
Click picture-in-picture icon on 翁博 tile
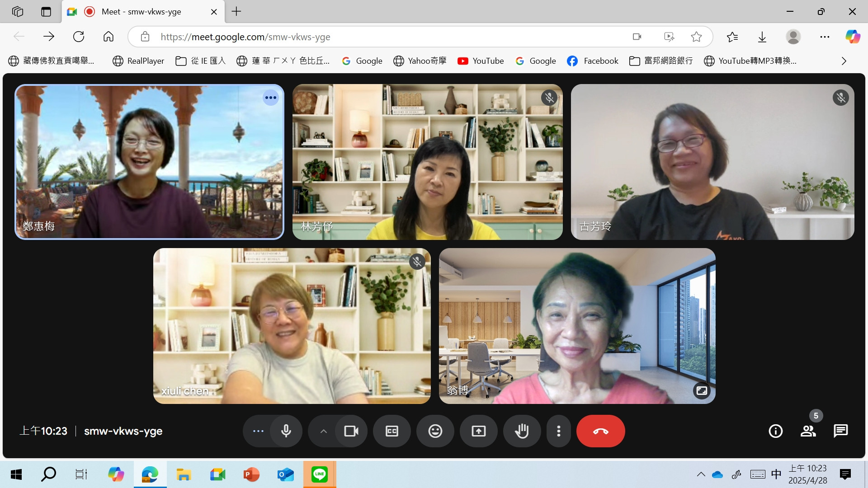click(x=702, y=390)
